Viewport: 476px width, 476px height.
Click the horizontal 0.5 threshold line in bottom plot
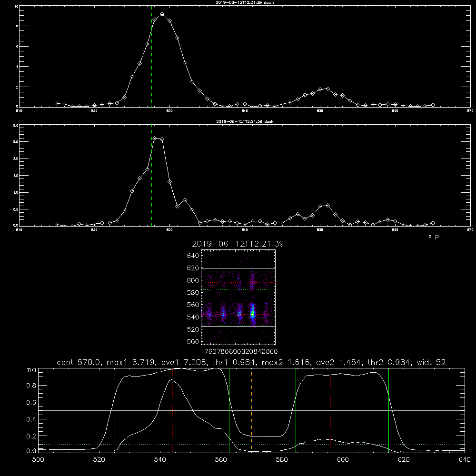click(251, 410)
